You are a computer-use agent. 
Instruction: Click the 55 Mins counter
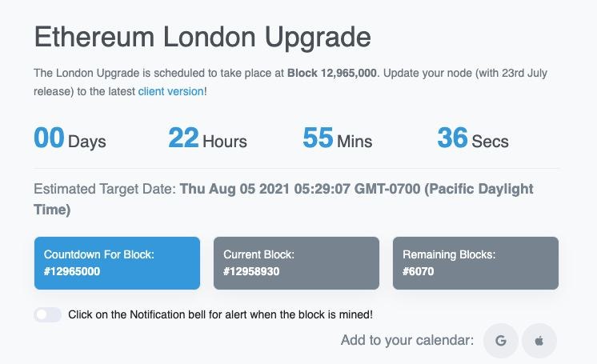(338, 138)
